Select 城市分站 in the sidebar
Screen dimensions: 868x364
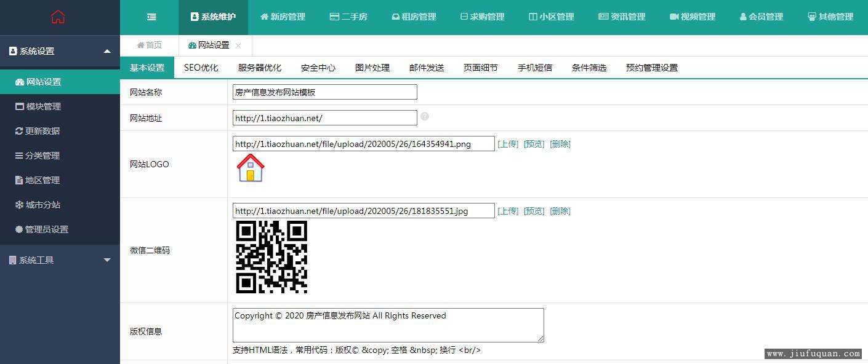60,205
